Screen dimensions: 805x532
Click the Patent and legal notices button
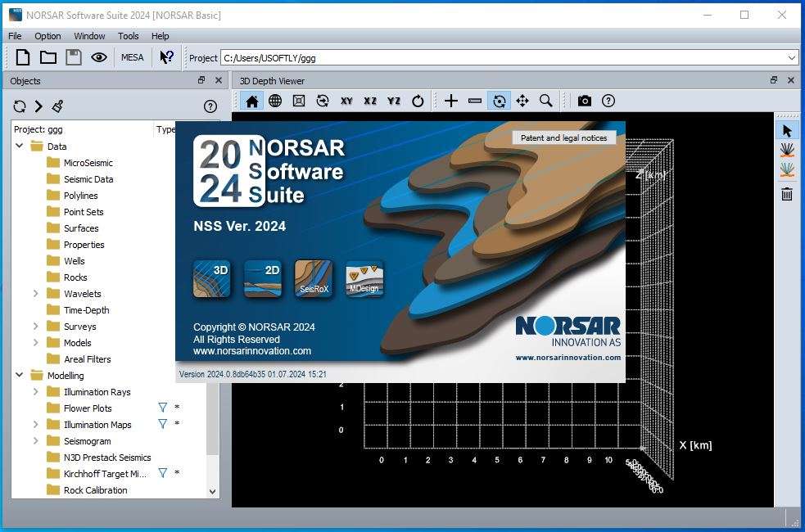click(x=563, y=138)
